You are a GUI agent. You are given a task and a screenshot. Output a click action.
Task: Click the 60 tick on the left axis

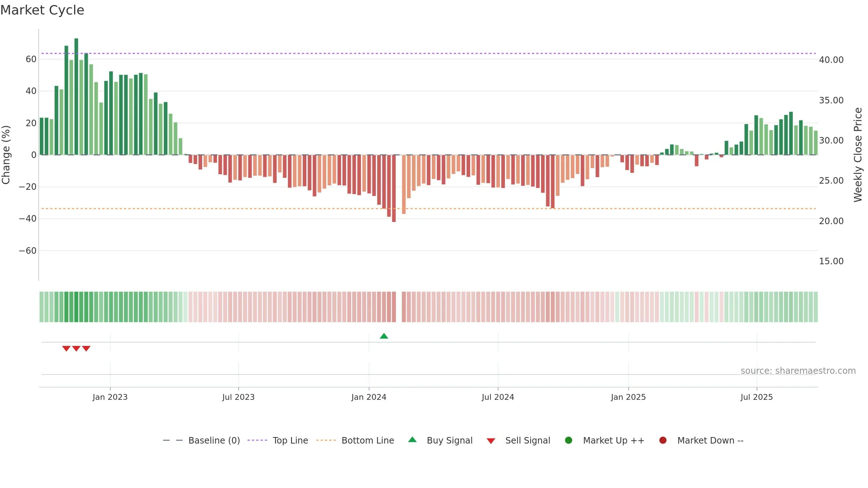31,59
